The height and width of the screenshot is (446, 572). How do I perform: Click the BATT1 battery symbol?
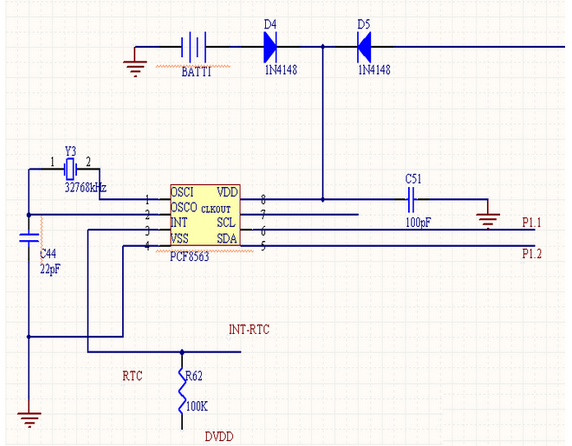pyautogui.click(x=194, y=47)
